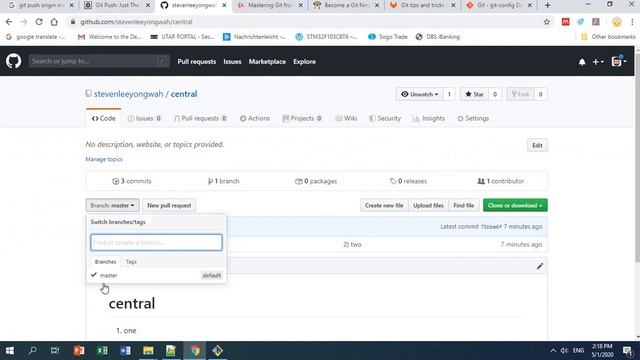Show hidden tray icons
Viewport: 640px width, 360px height.
(x=553, y=351)
